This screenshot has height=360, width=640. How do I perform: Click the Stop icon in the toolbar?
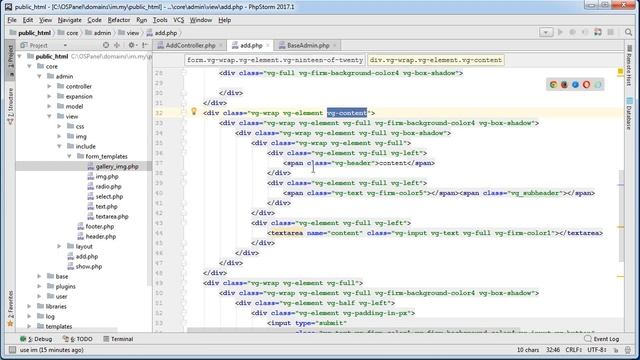click(611, 32)
